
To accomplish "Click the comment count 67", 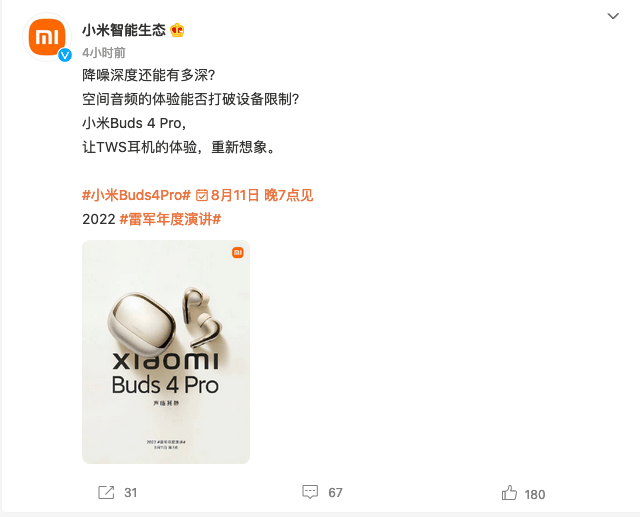I will click(x=336, y=493).
